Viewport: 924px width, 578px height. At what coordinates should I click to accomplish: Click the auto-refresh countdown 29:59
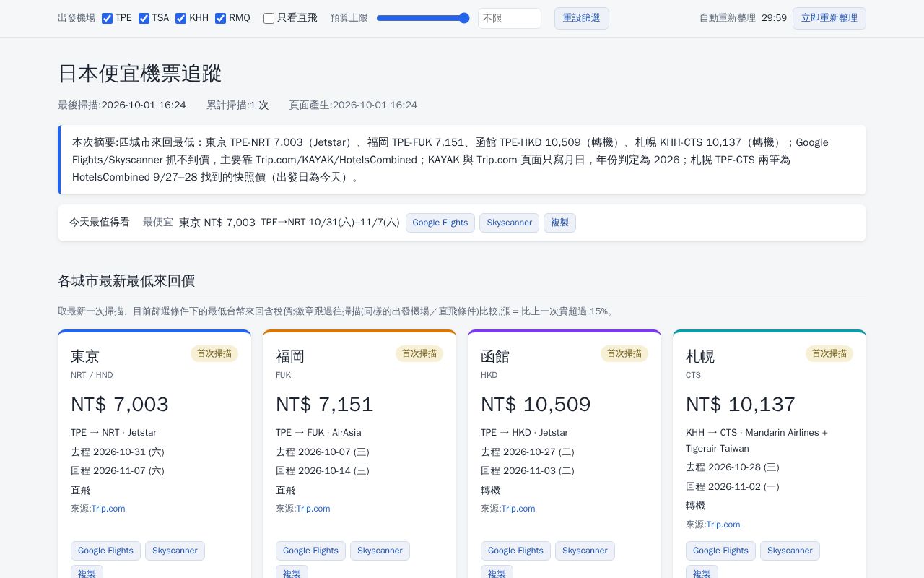pyautogui.click(x=774, y=18)
